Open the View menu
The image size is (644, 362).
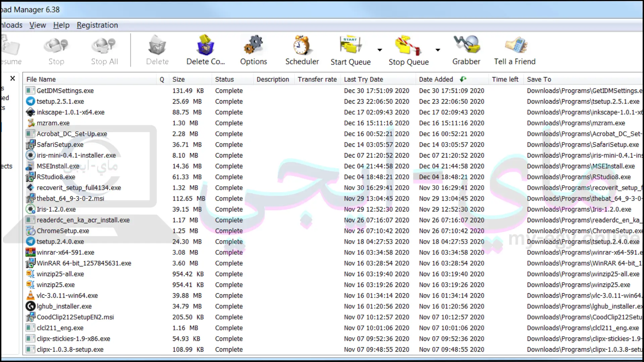pos(38,25)
